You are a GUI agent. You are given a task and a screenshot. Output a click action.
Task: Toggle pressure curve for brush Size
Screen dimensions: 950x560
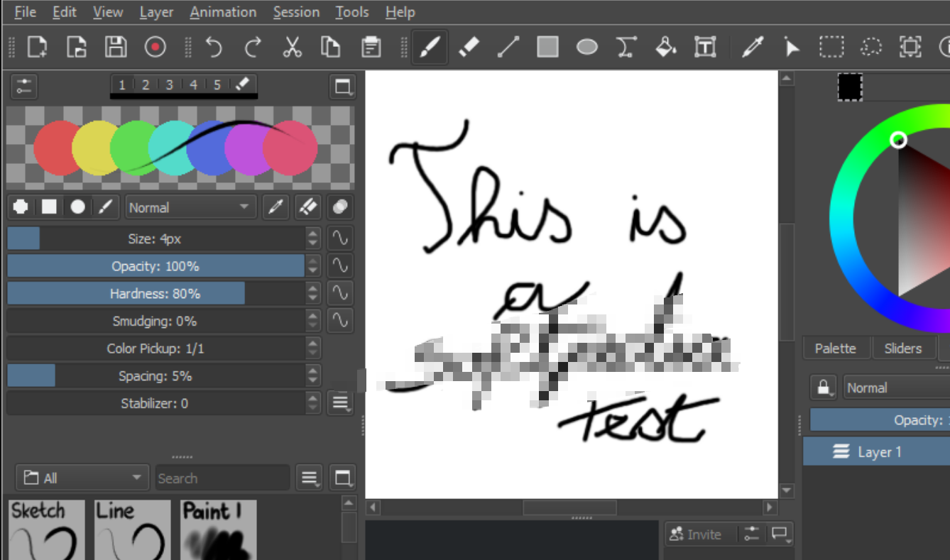pyautogui.click(x=339, y=238)
